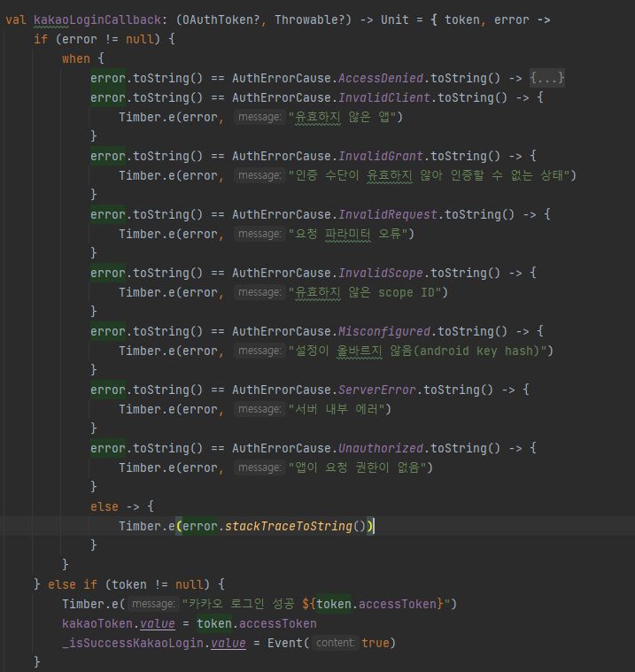Click Timber.e on the "유효하지 않은 앱" line
This screenshot has height=672, width=635.
pyautogui.click(x=147, y=117)
